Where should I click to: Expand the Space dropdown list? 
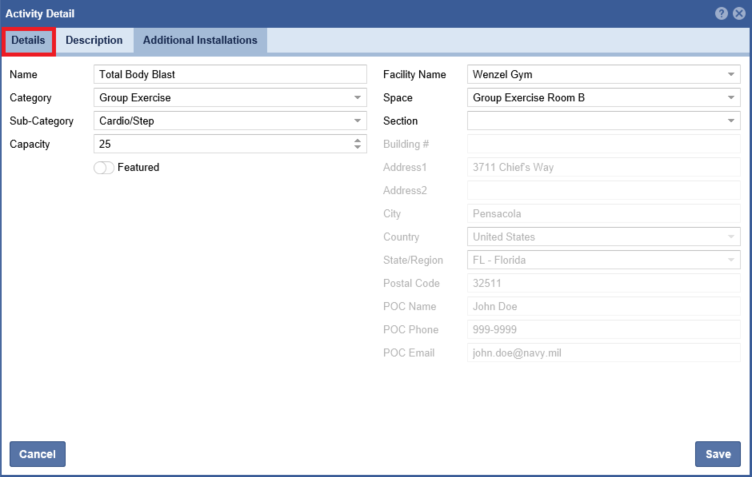732,98
